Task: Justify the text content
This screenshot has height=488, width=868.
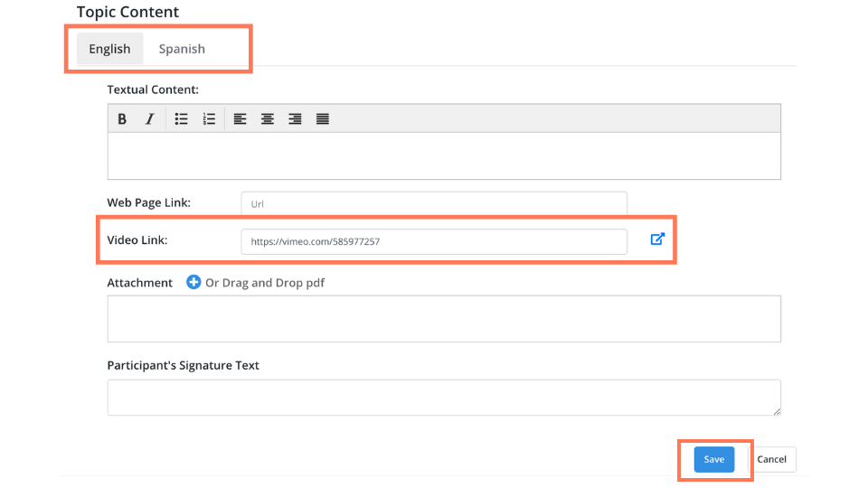Action: (323, 119)
